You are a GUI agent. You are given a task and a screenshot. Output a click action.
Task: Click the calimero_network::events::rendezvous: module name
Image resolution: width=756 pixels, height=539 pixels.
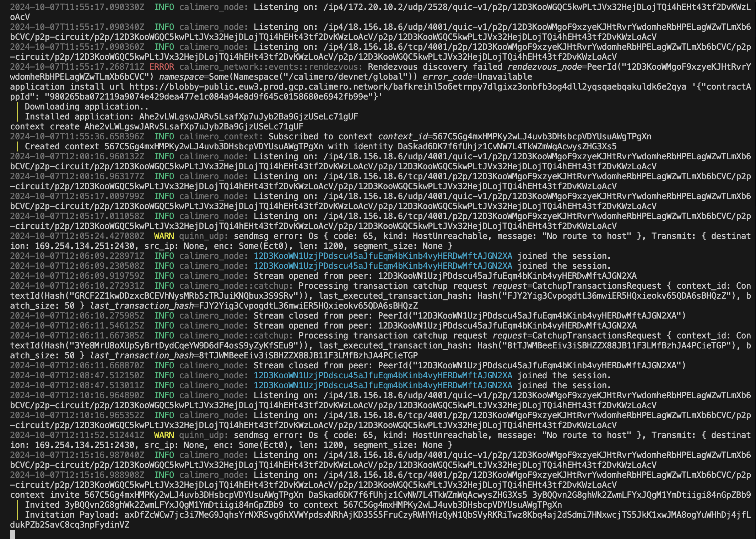pyautogui.click(x=271, y=67)
